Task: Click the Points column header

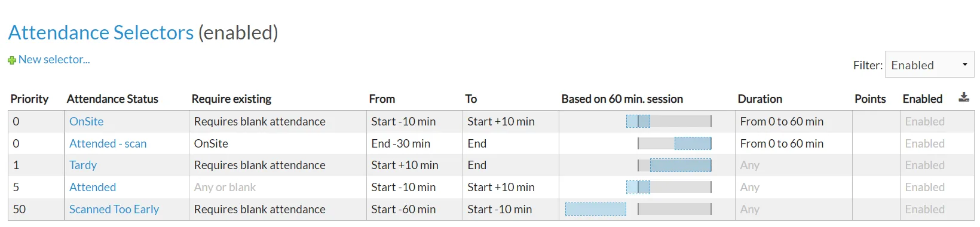Action: [870, 99]
